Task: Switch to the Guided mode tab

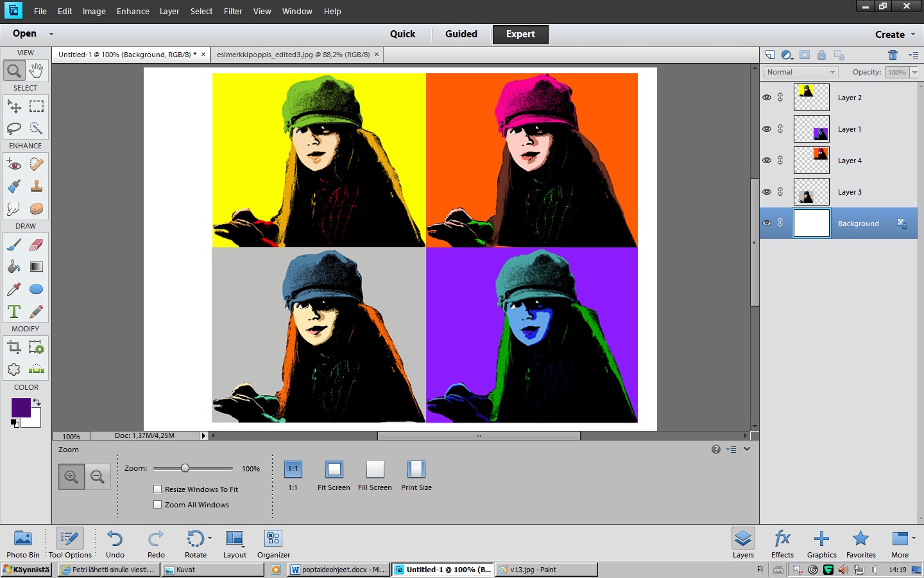Action: (461, 34)
